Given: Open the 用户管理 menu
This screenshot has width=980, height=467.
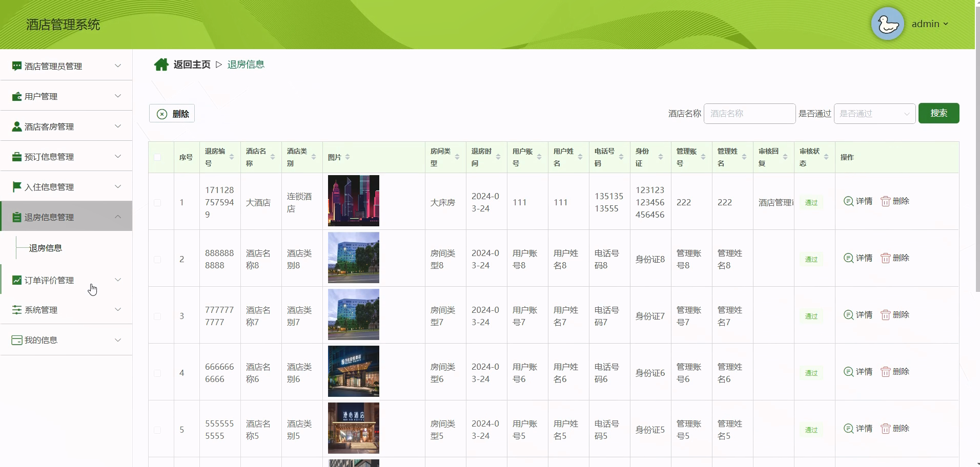Looking at the screenshot, I should tap(66, 96).
